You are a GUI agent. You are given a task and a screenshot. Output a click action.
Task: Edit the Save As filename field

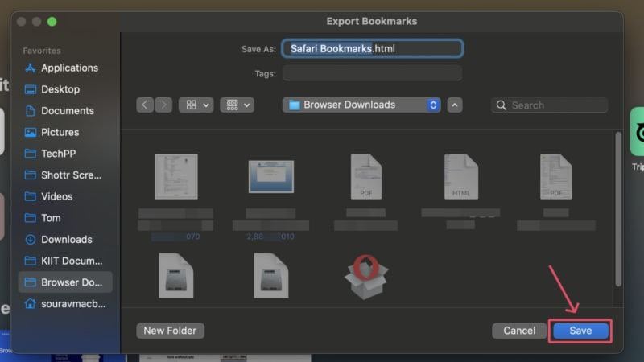point(372,48)
